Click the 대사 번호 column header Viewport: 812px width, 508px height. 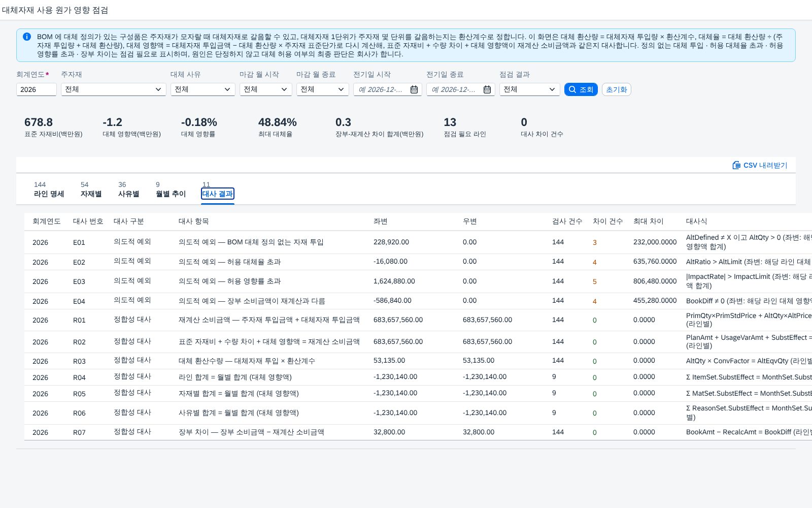88,221
